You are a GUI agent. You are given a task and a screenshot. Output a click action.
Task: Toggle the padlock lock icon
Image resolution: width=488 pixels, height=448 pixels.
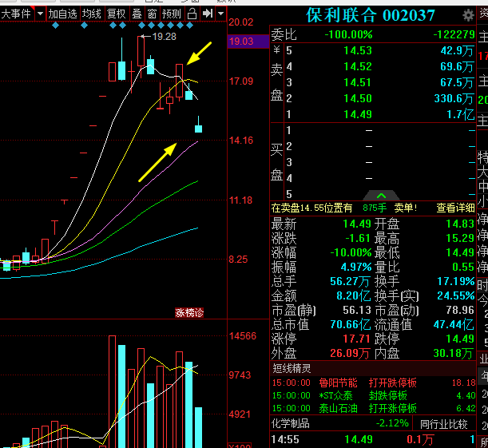pyautogui.click(x=192, y=14)
